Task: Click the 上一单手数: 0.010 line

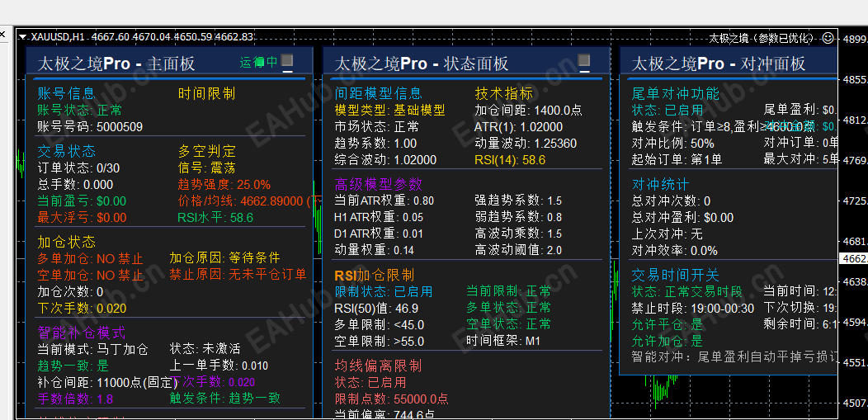Action: pyautogui.click(x=219, y=366)
